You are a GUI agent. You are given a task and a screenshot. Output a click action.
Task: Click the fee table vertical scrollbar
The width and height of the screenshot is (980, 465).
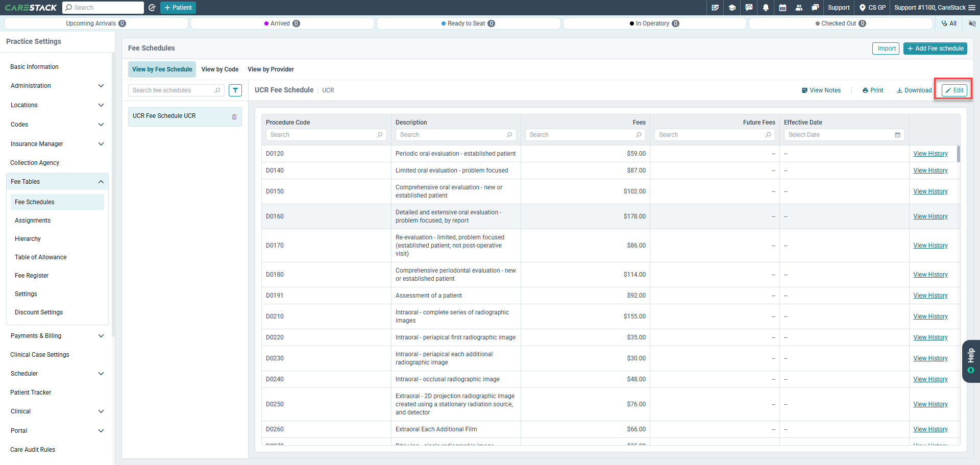[x=958, y=154]
